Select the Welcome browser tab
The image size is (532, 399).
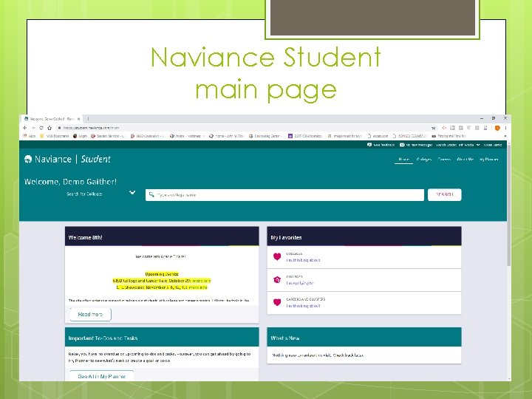tap(51, 119)
